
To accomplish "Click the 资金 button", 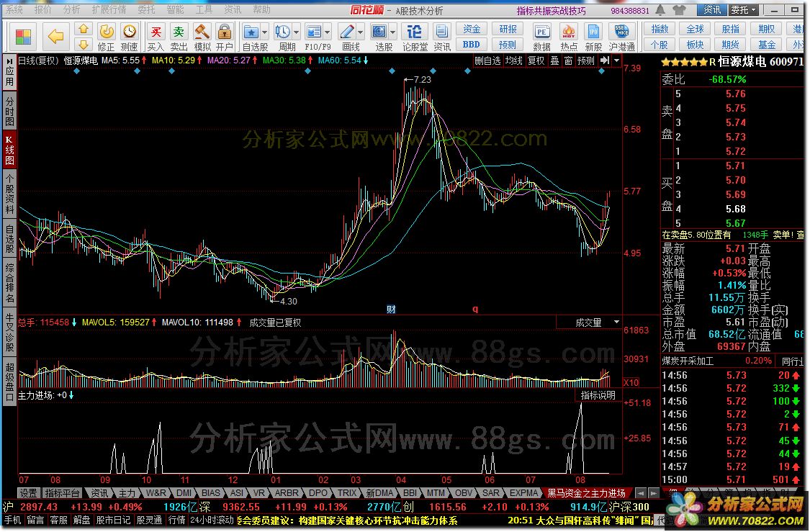I will pos(471,30).
